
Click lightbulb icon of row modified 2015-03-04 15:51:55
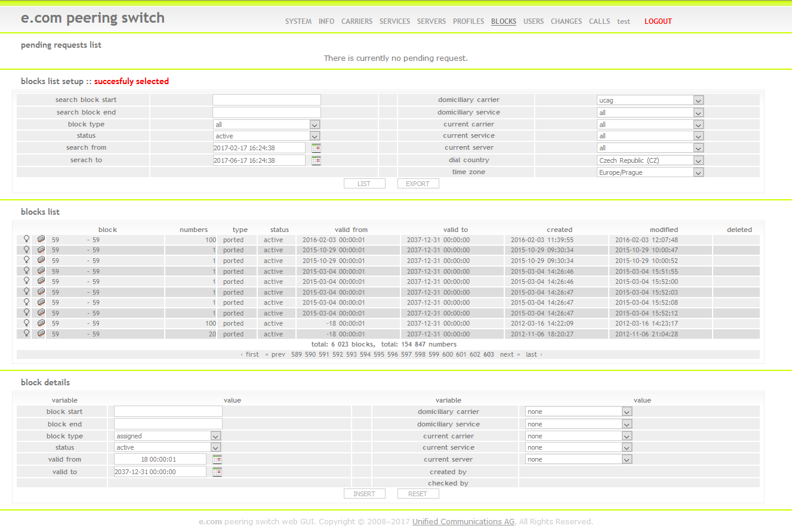tap(26, 271)
